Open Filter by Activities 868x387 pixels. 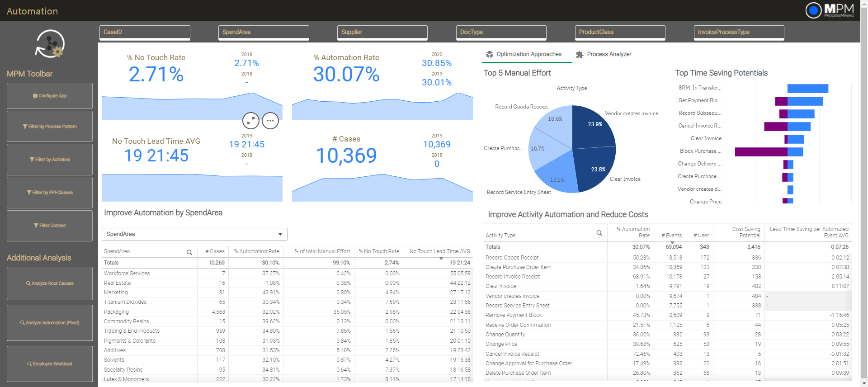(50, 160)
